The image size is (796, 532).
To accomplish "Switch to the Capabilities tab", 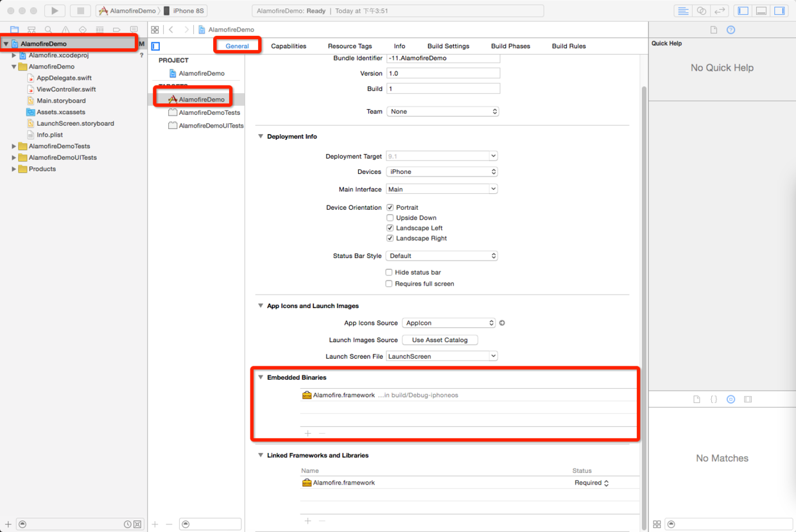I will [x=289, y=46].
